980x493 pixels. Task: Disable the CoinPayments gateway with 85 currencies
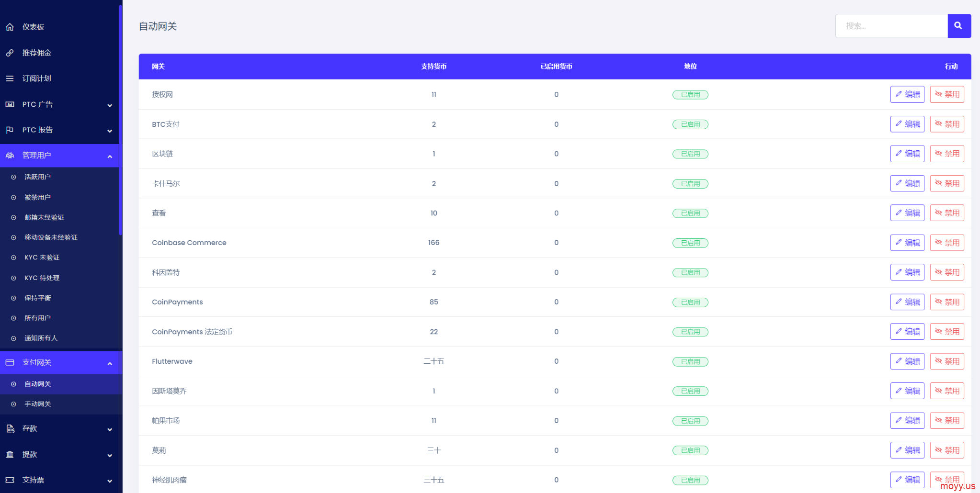(947, 302)
